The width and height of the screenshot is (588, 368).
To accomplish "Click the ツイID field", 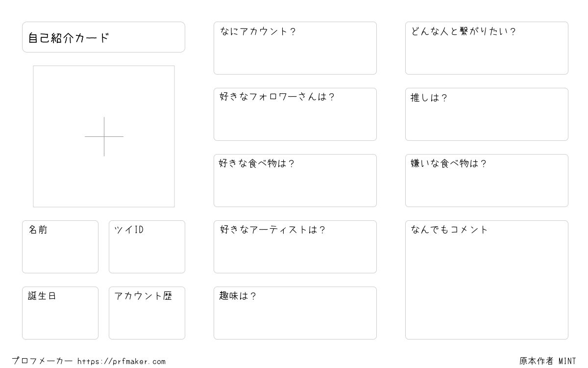I will (x=147, y=247).
